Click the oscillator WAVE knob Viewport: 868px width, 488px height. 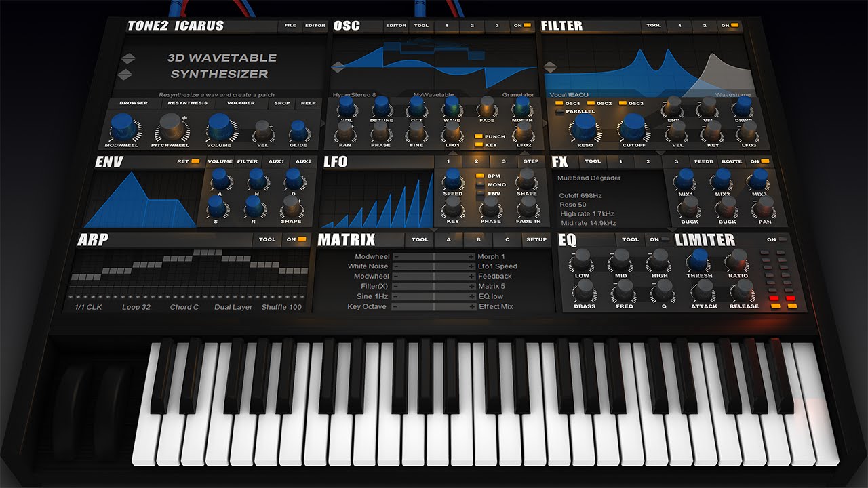pos(452,106)
